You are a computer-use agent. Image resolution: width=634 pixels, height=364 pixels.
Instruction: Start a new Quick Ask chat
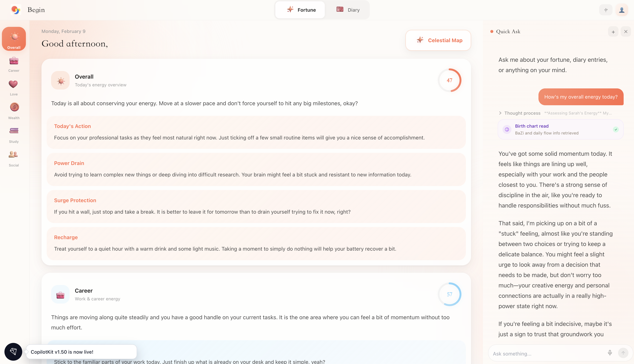[x=613, y=32]
